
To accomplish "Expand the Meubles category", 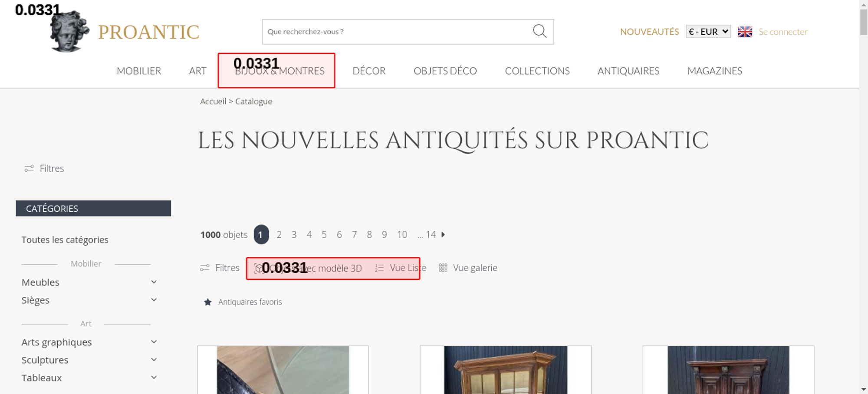I will click(154, 282).
